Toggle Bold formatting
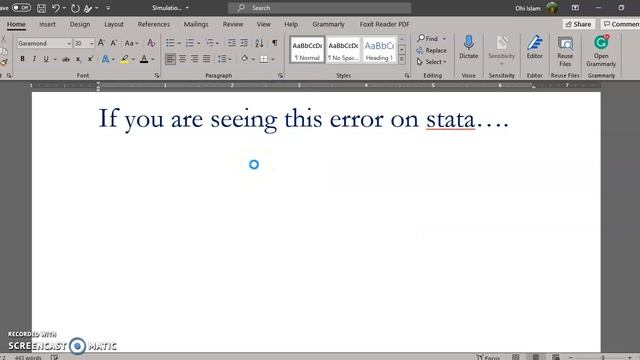Screen dimensions: 640x360 pyautogui.click(x=22, y=59)
